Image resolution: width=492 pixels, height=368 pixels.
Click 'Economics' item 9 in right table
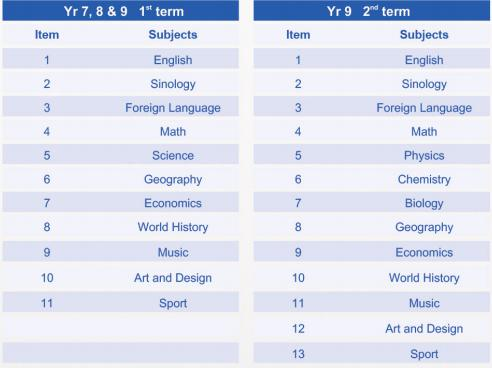pos(424,252)
